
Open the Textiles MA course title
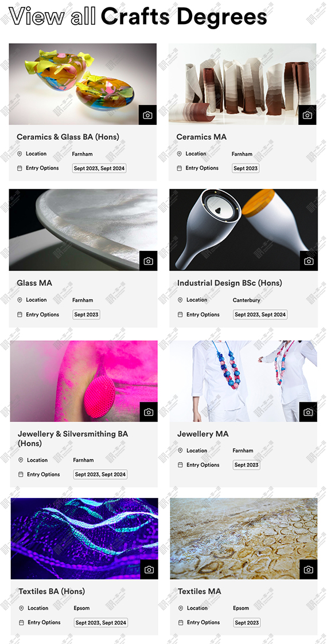pos(200,591)
